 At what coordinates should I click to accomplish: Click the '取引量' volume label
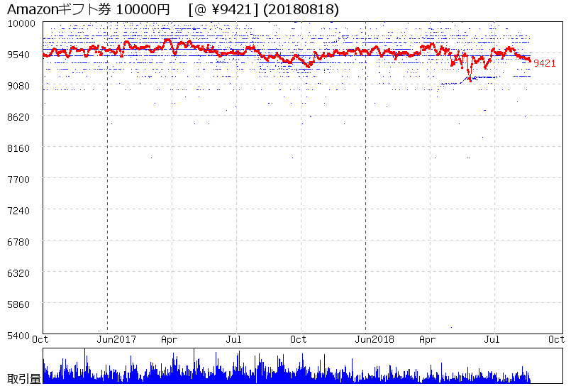(x=24, y=379)
